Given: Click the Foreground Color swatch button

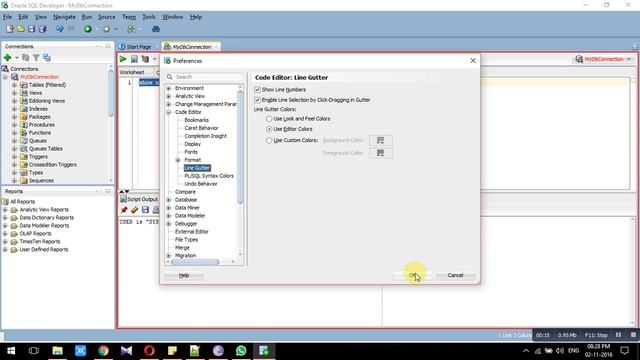Looking at the screenshot, I should point(380,153).
